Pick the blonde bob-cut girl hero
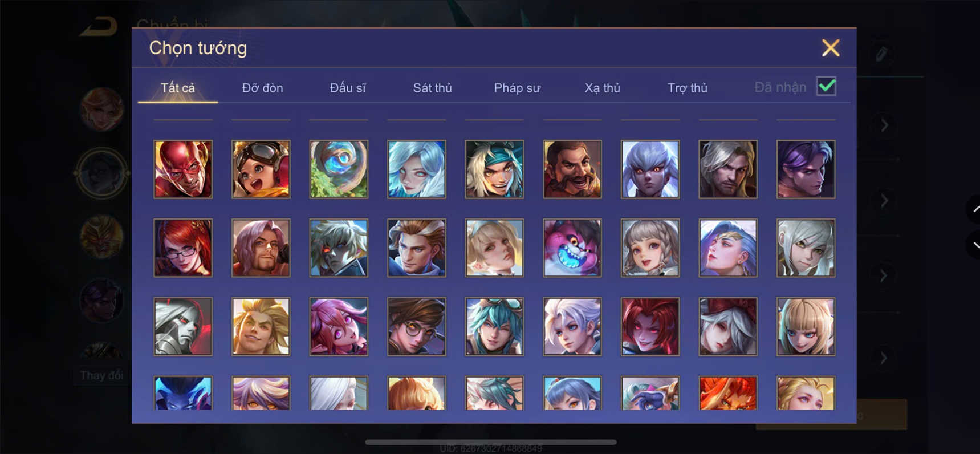The height and width of the screenshot is (454, 980). click(806, 326)
